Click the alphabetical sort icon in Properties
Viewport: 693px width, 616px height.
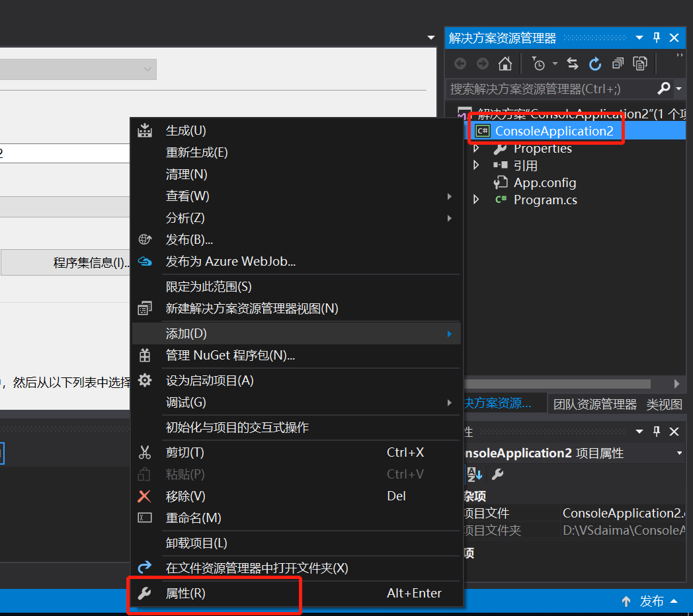point(474,474)
